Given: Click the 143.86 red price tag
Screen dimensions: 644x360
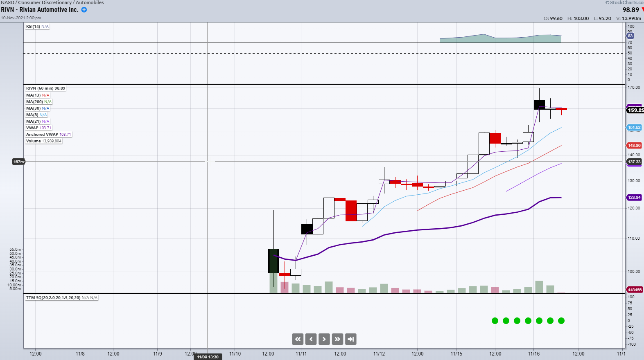Looking at the screenshot, I should click(x=634, y=146).
